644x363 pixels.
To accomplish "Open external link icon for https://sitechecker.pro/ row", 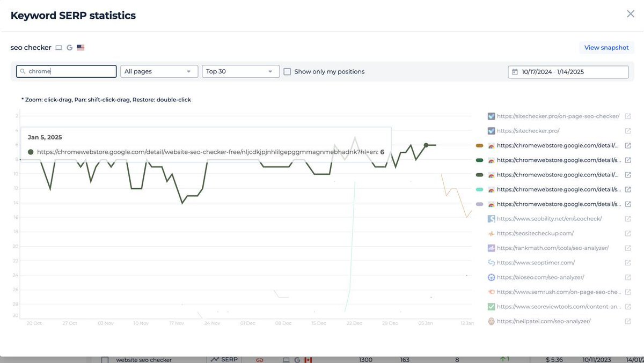I will [628, 131].
